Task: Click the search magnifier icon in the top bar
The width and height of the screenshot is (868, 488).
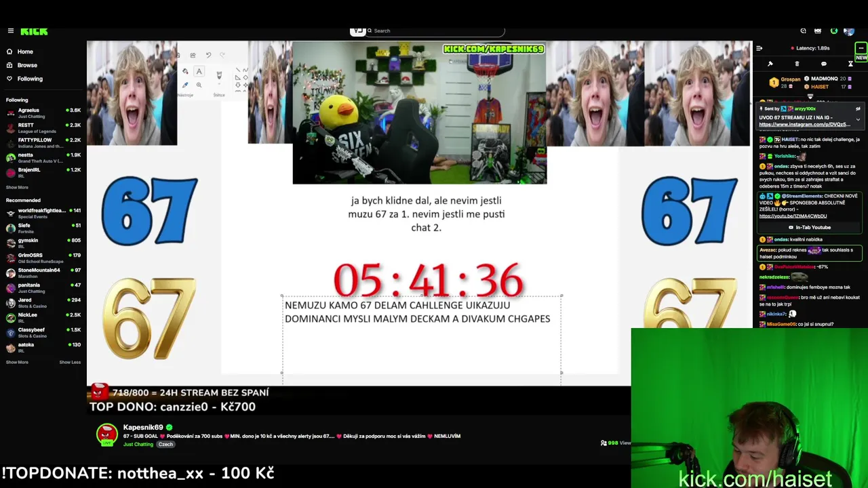Action: pos(370,30)
